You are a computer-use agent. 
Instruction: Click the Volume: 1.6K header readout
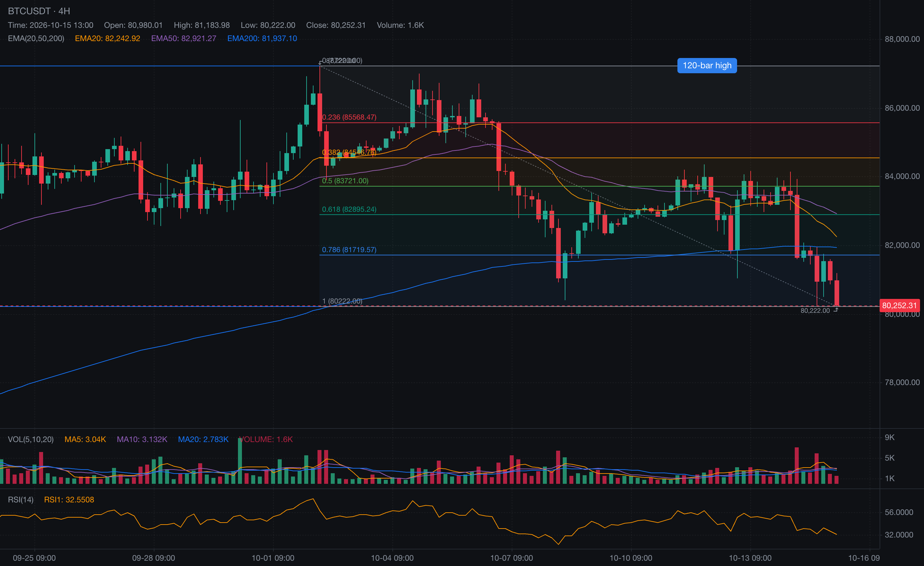tap(400, 25)
